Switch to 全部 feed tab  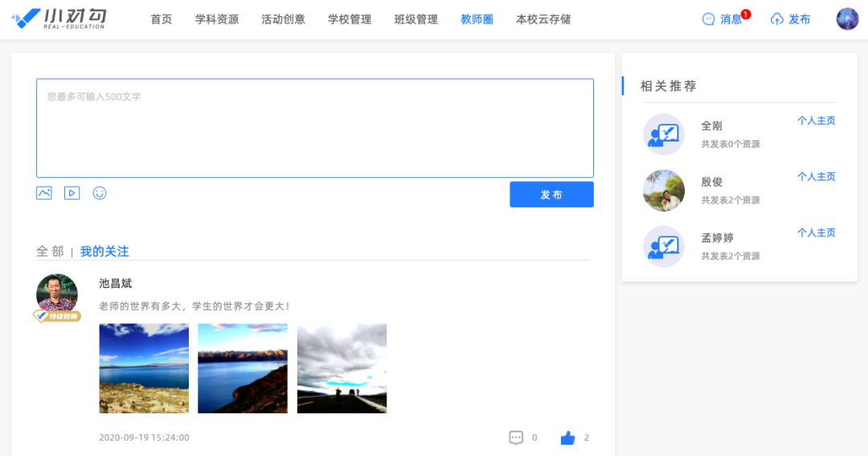pos(50,252)
